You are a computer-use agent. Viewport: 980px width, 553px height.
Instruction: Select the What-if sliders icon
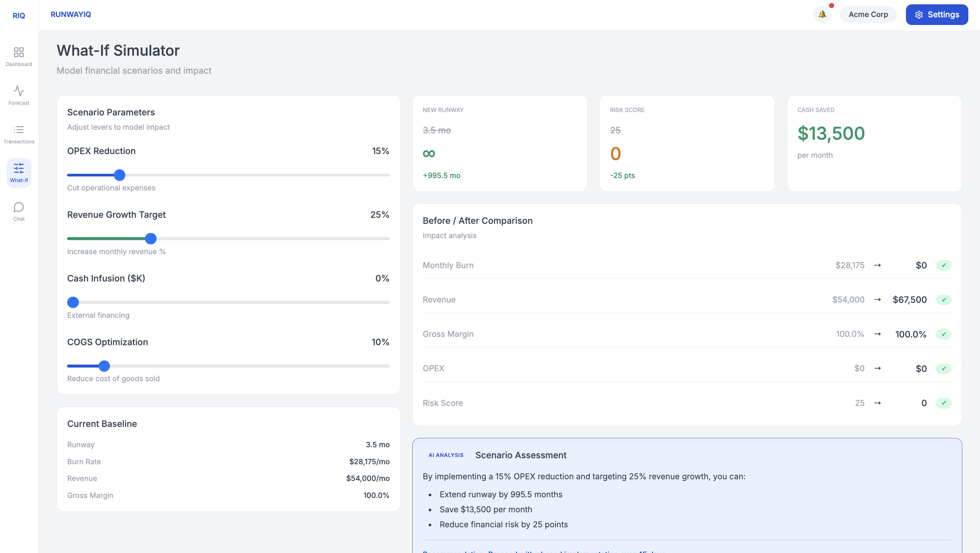coord(19,168)
